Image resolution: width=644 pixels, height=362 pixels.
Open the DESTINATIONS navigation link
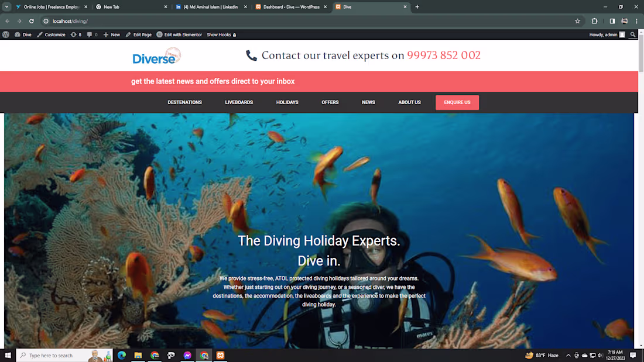(x=184, y=102)
